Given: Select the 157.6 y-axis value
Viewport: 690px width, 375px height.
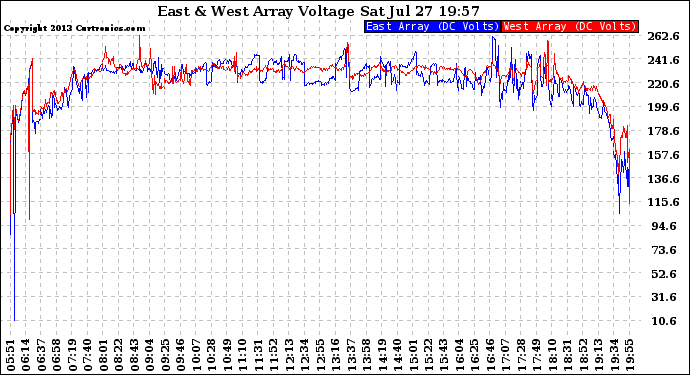Looking at the screenshot, I should [x=663, y=155].
